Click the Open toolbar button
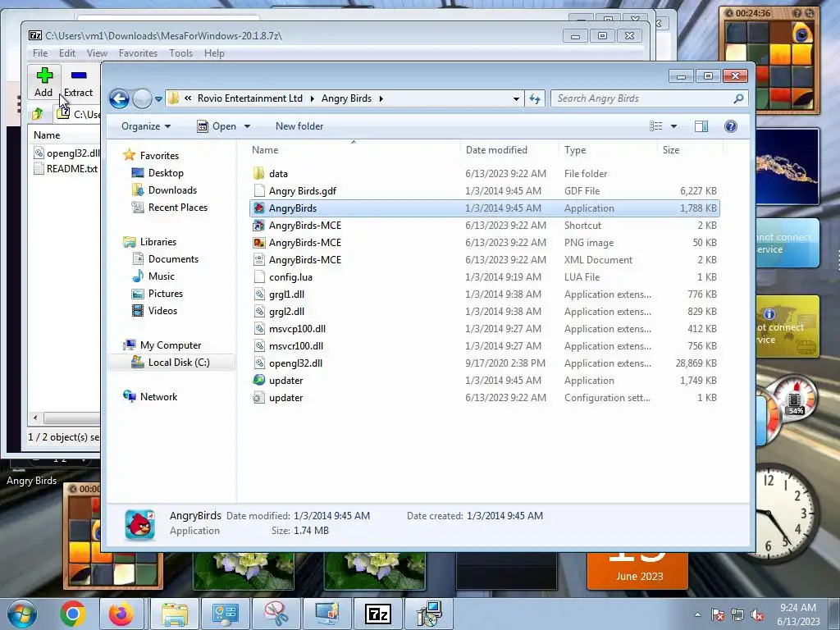 tap(217, 126)
